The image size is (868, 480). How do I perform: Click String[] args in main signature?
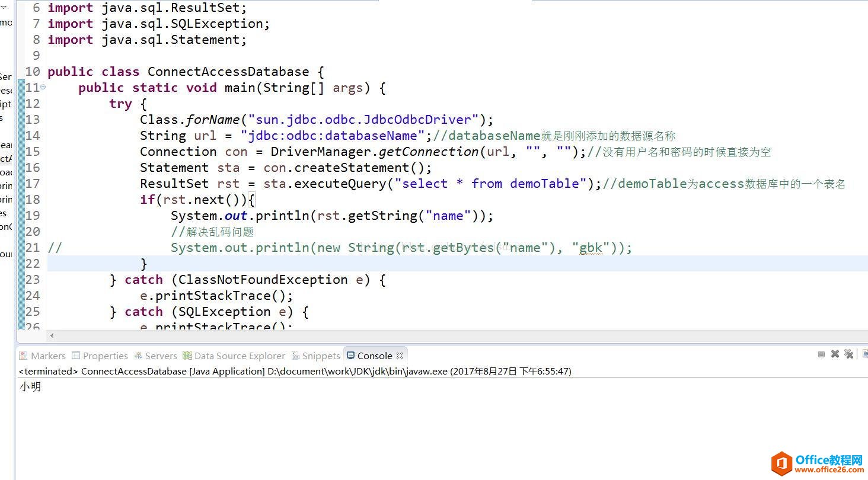pos(313,88)
